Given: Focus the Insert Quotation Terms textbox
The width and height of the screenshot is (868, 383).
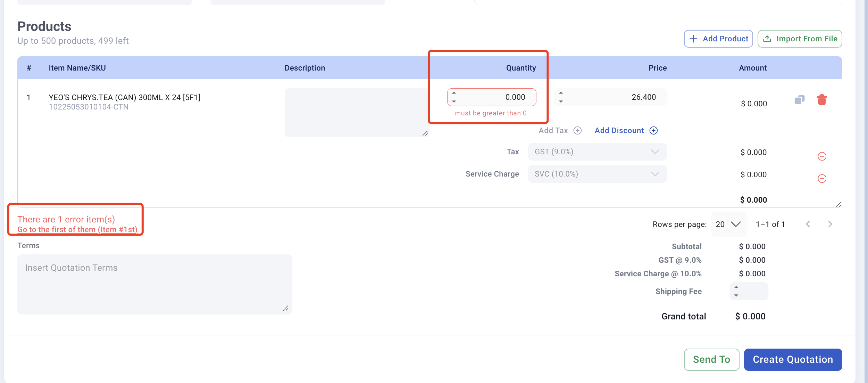Looking at the screenshot, I should point(155,284).
